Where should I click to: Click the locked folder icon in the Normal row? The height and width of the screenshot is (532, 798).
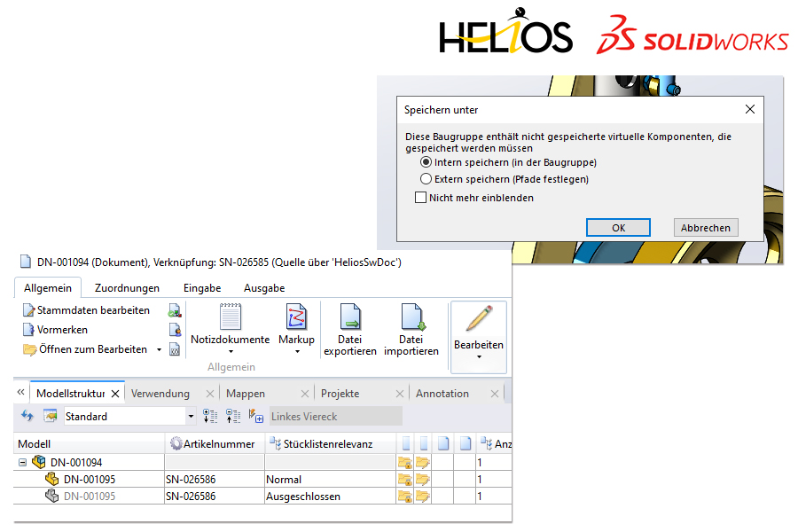click(x=405, y=480)
